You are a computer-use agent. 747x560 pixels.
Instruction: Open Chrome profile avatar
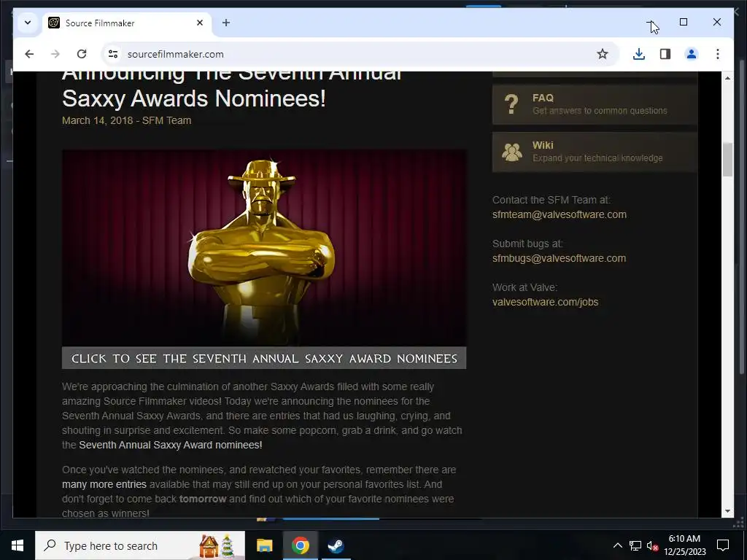click(692, 54)
